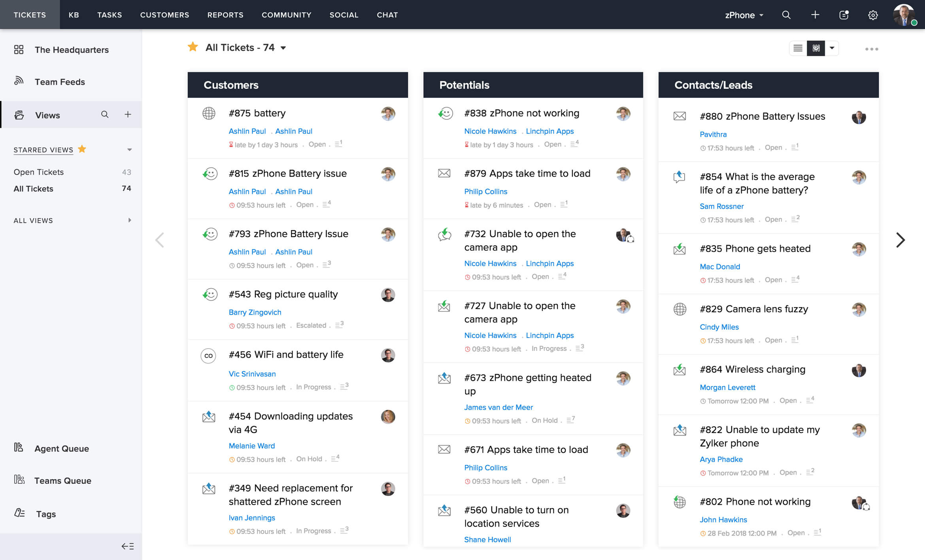The image size is (925, 560).
Task: Toggle the list view layout icon
Action: coord(798,47)
